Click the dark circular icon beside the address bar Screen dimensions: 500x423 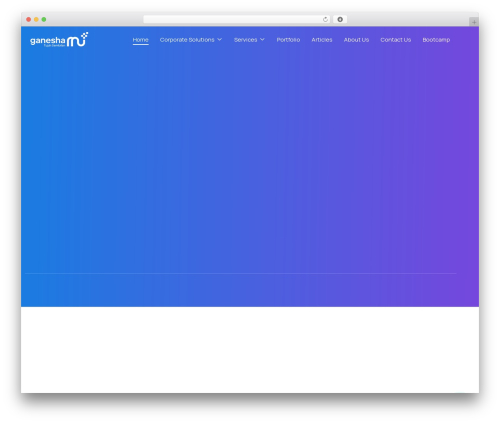coord(340,20)
